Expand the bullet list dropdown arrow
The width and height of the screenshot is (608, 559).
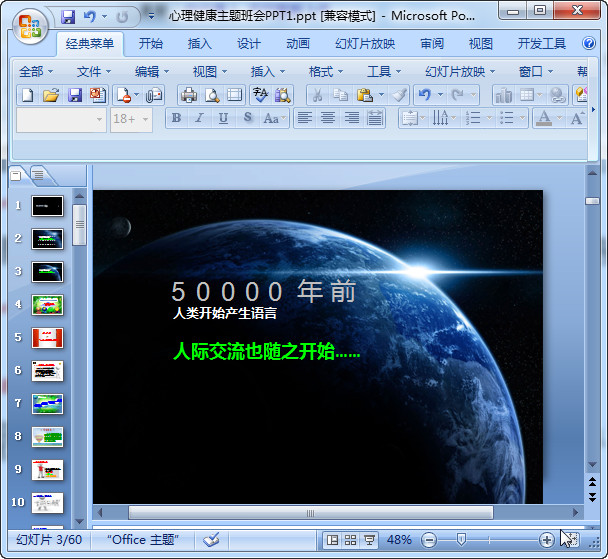click(523, 118)
